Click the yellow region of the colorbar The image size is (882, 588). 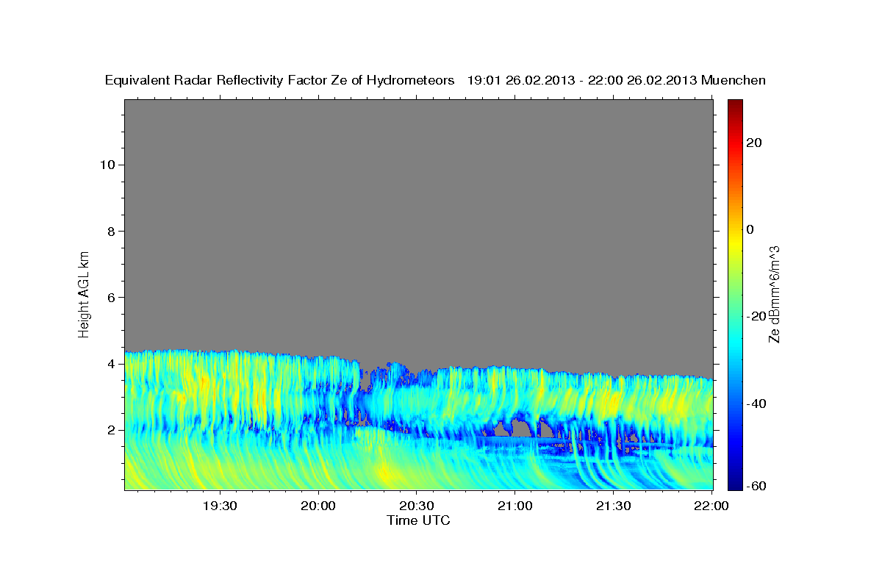[x=736, y=243]
